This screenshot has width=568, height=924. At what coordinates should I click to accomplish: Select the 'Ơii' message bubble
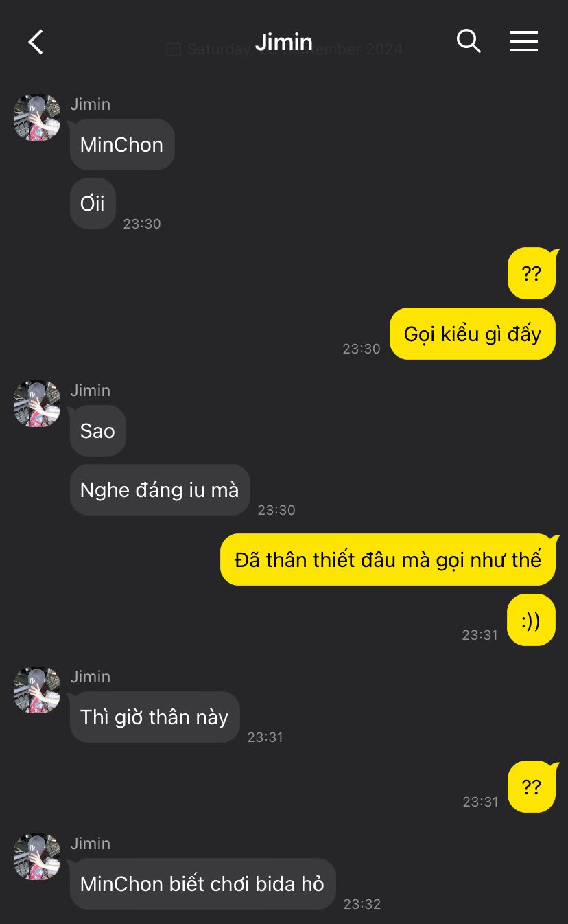click(x=93, y=204)
